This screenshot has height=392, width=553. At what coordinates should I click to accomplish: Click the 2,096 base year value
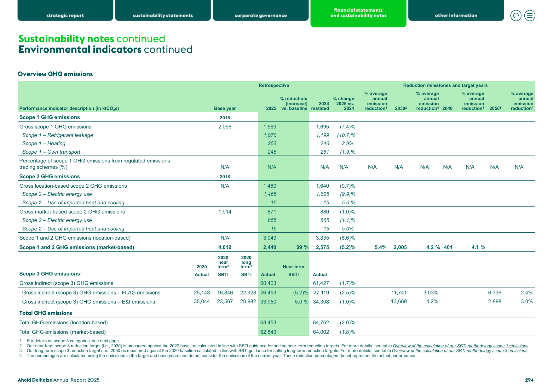coord(225,127)
